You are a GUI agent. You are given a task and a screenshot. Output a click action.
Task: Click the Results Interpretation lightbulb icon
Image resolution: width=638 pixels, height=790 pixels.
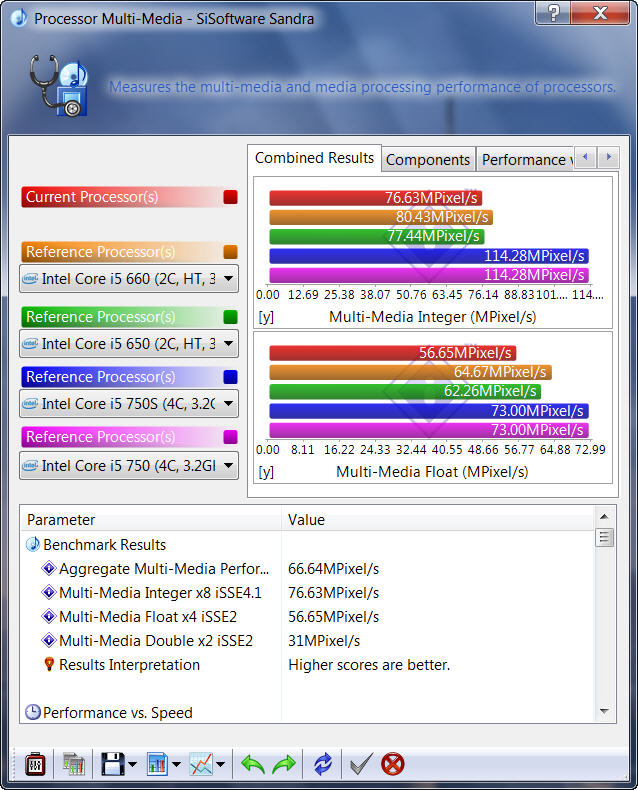point(49,664)
